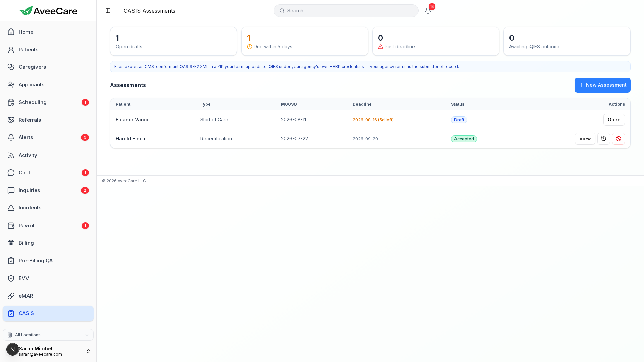Select OASIS menu label
644x362 pixels.
coord(26,313)
